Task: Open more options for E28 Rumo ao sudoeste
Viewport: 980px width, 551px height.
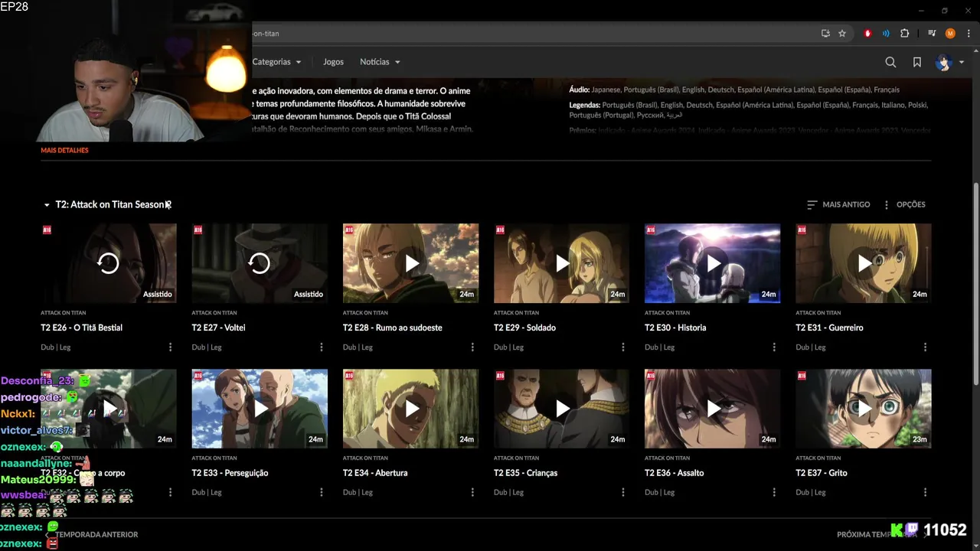Action: coord(472,347)
